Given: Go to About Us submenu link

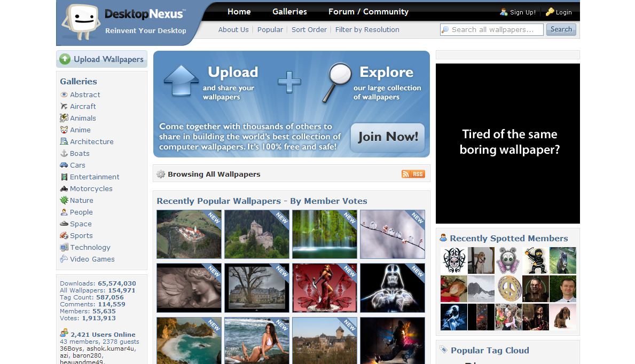Looking at the screenshot, I should tap(234, 29).
